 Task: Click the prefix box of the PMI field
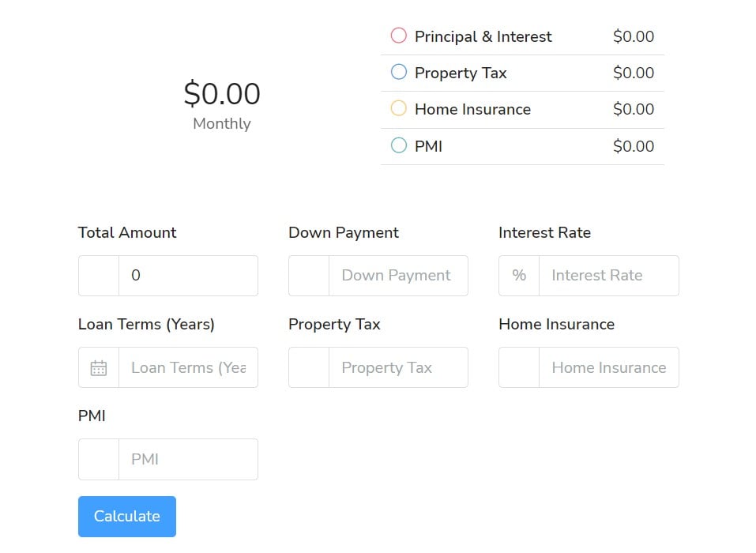98,459
